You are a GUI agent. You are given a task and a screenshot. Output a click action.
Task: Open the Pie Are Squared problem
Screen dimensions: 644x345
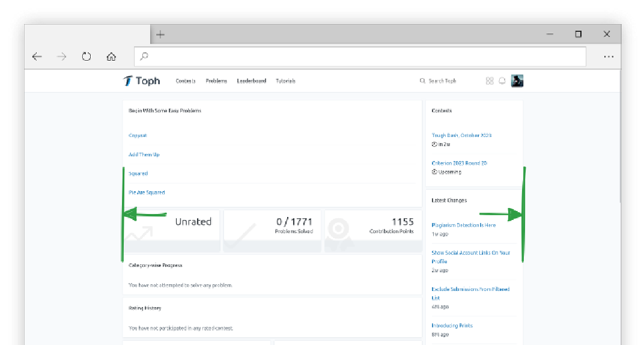click(147, 193)
